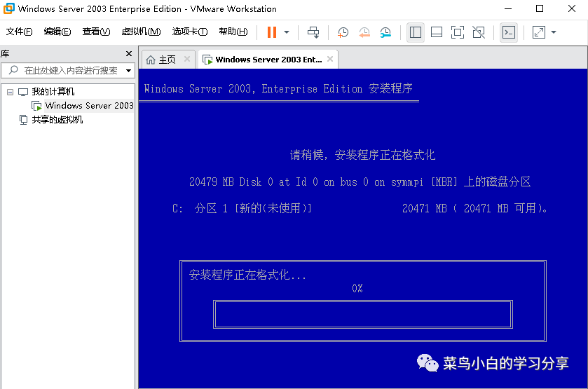Click the setup title Windows Server 2003, Enterprise Edition 安装程序
This screenshot has height=389, width=588.
(x=278, y=89)
